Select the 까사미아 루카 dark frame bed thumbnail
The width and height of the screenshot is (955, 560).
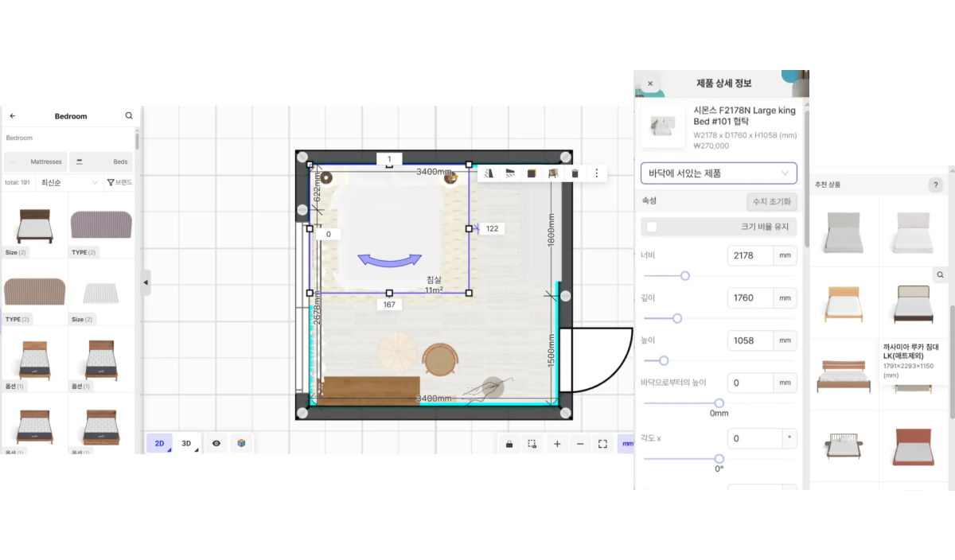912,303
